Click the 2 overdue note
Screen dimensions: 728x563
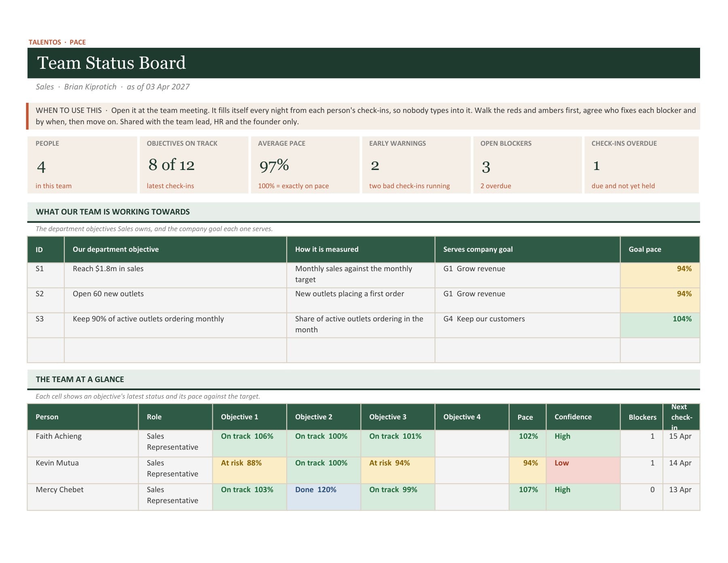tap(495, 186)
